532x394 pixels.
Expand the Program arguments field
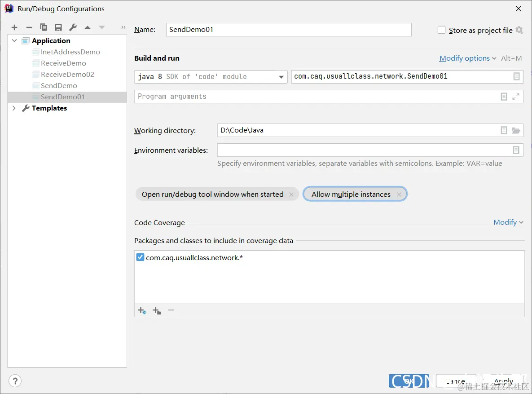pyautogui.click(x=516, y=97)
